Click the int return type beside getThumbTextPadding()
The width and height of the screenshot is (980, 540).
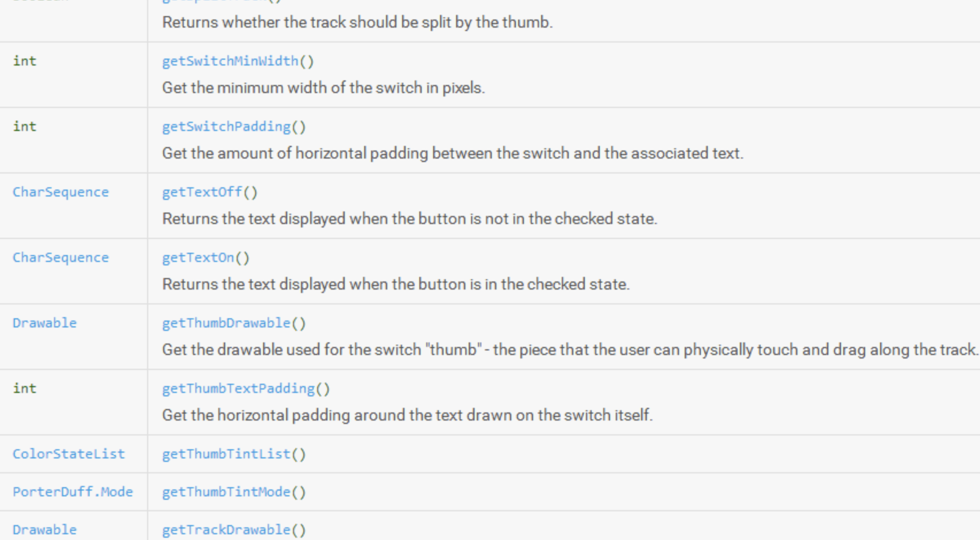pos(25,389)
